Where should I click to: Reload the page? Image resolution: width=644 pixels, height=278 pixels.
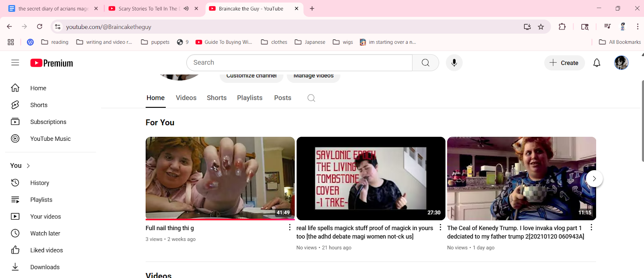[39, 27]
